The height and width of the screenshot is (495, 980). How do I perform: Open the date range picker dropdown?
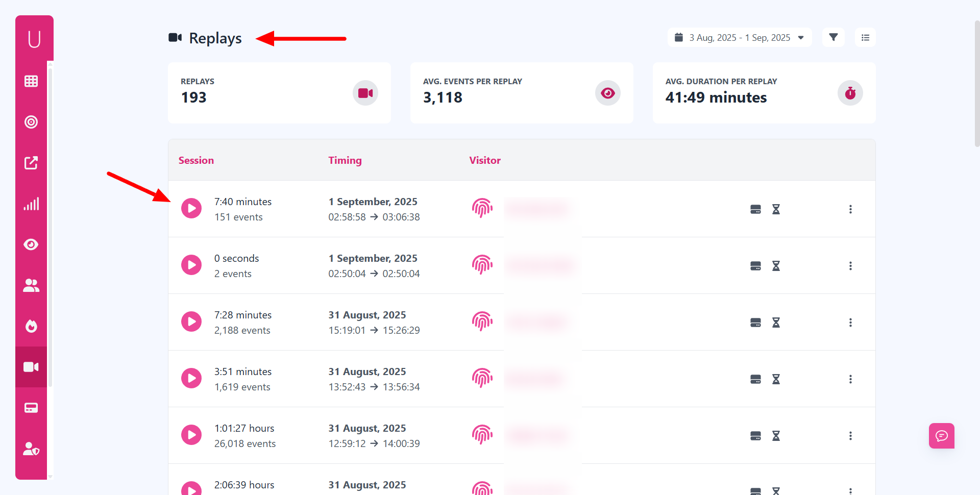click(x=739, y=37)
